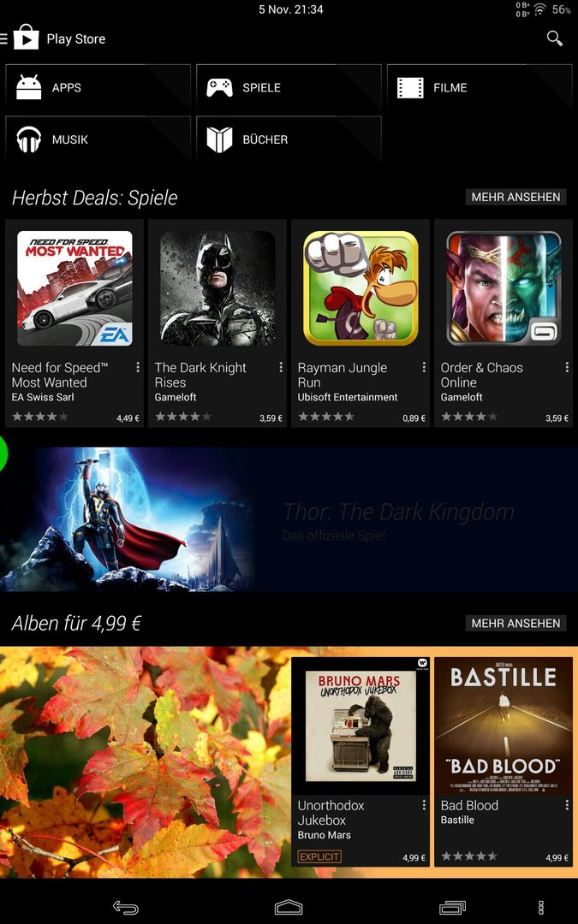
Task: Open the MUSIK category
Action: tap(98, 139)
